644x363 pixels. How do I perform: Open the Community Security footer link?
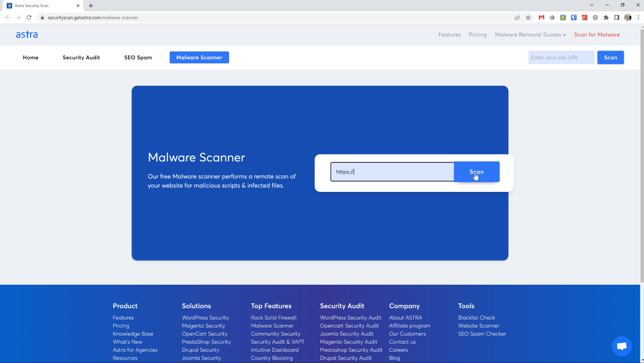click(x=275, y=334)
